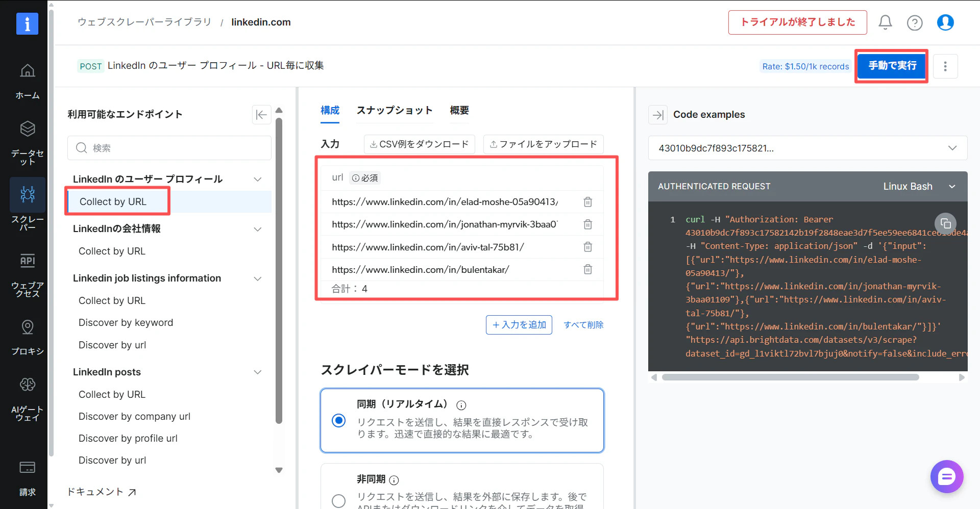Screen dimensions: 980x509
Task: Open the API token dropdown
Action: pyautogui.click(x=807, y=148)
